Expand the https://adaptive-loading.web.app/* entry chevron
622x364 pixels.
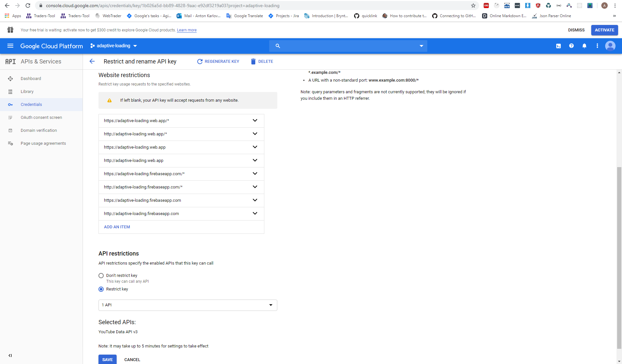(x=255, y=120)
